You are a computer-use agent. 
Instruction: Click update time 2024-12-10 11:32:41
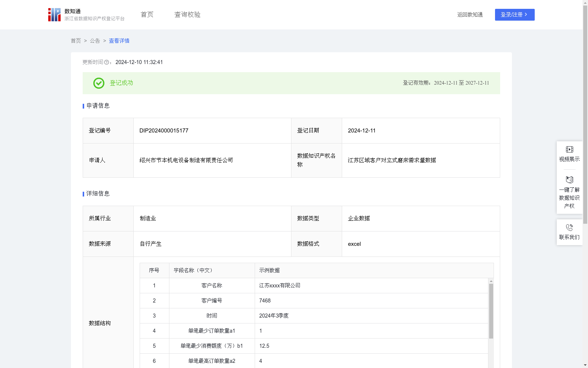(139, 62)
